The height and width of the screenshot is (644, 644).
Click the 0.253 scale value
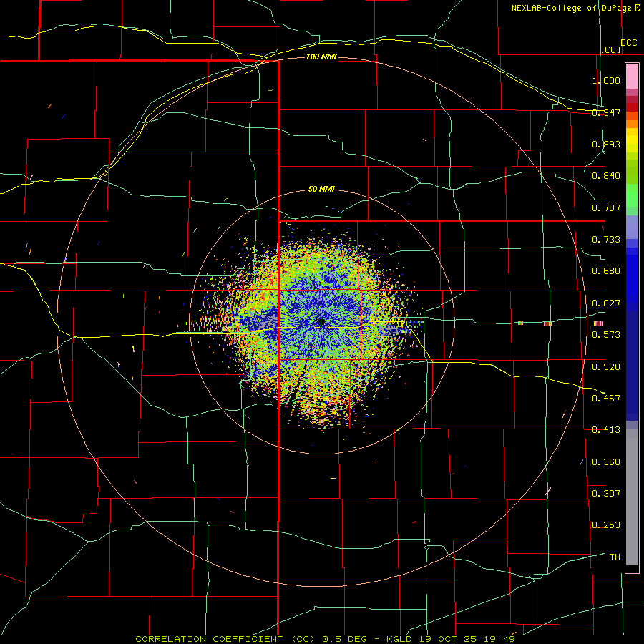(x=606, y=525)
